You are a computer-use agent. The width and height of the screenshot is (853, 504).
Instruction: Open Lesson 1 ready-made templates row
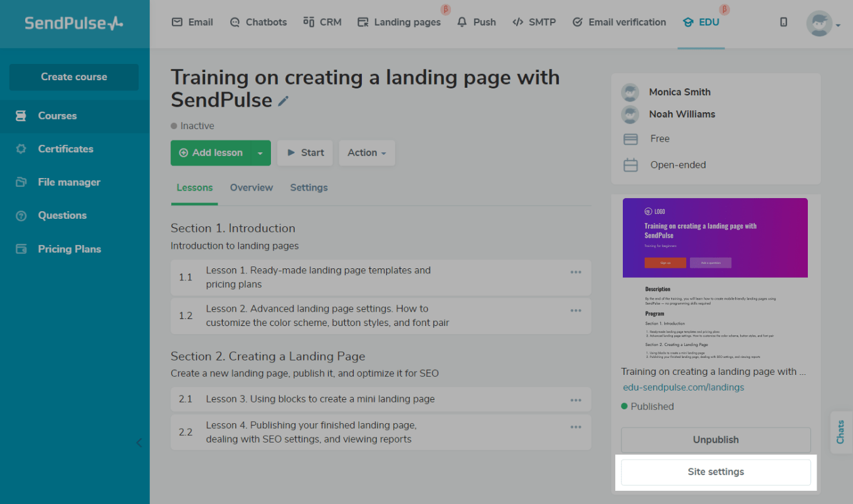click(381, 278)
